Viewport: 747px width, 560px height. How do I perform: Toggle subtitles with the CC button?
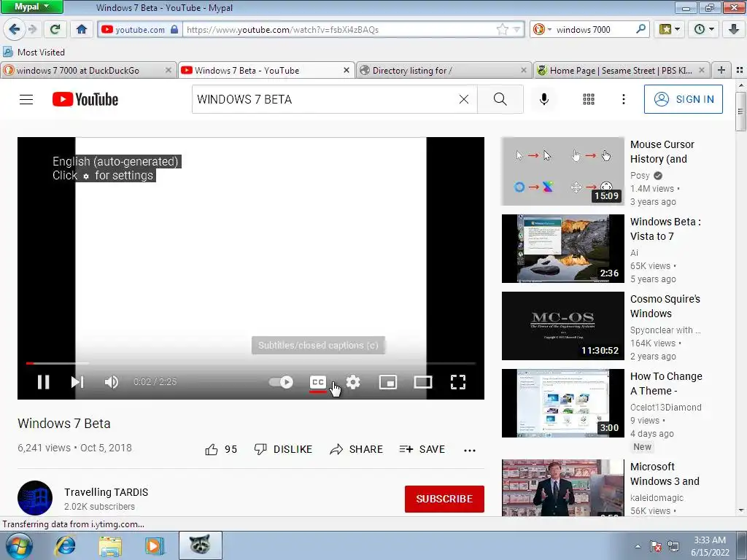pos(318,382)
